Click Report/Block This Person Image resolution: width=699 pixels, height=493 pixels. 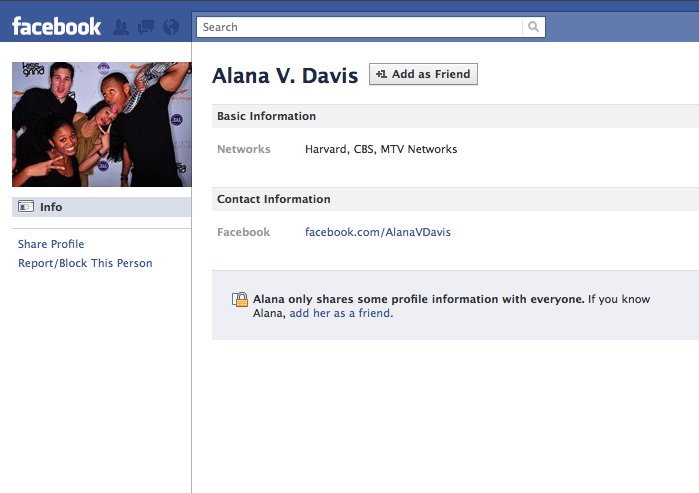tap(85, 263)
